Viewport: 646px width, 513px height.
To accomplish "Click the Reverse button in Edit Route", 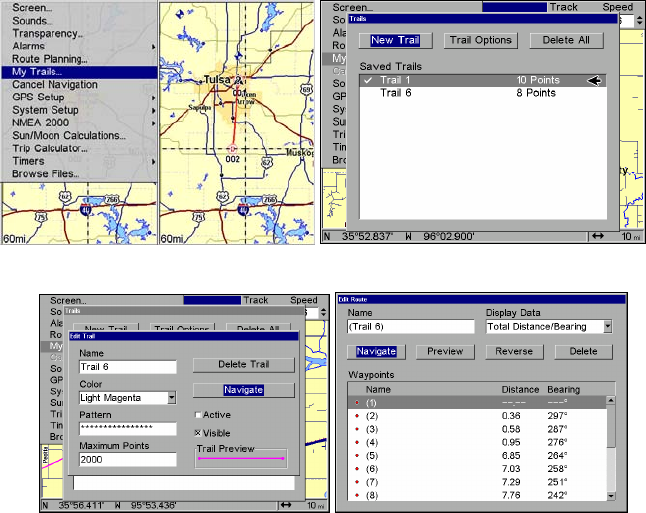I will coord(514,352).
